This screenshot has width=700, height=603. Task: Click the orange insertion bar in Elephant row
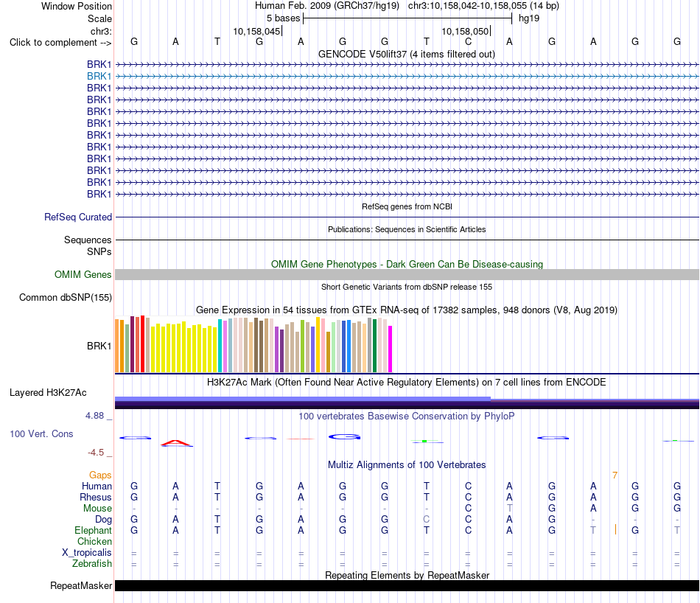[x=615, y=530]
